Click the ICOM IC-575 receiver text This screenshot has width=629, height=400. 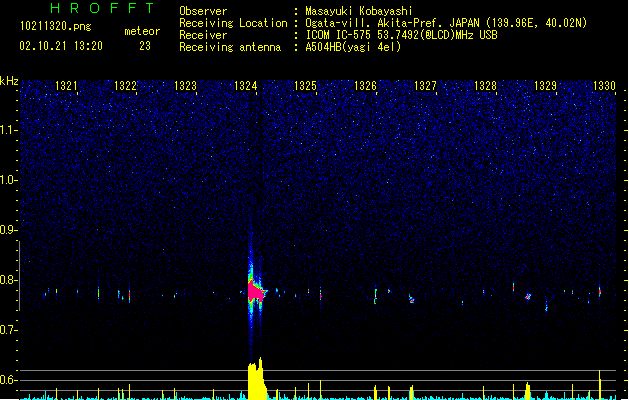tap(401, 35)
